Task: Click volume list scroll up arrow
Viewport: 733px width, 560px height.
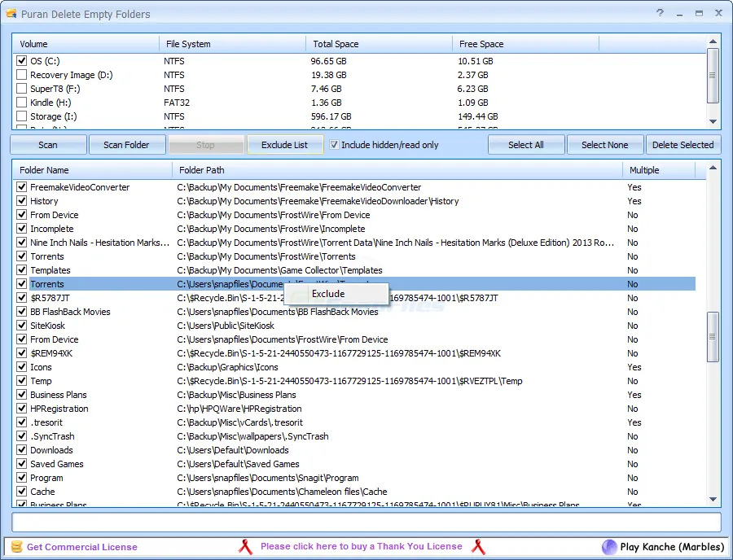Action: 713,42
